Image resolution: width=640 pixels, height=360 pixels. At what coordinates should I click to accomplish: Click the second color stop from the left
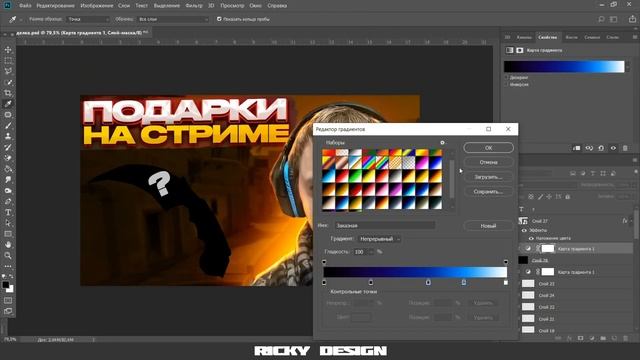371,282
